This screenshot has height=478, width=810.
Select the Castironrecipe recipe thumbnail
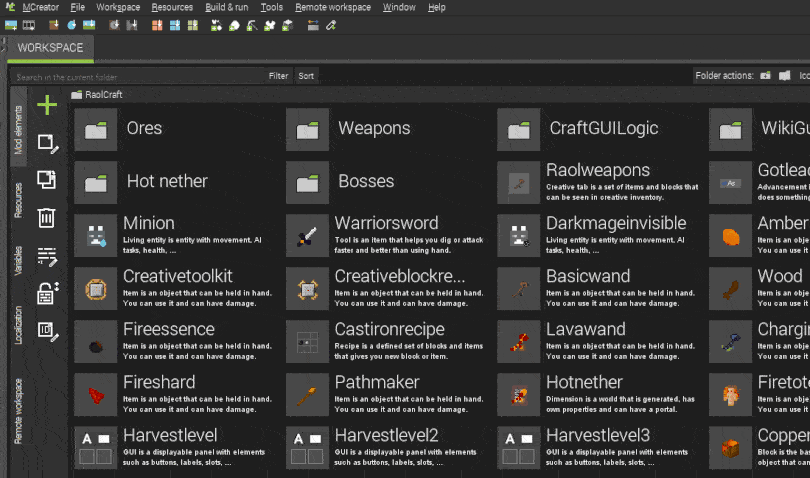(307, 342)
